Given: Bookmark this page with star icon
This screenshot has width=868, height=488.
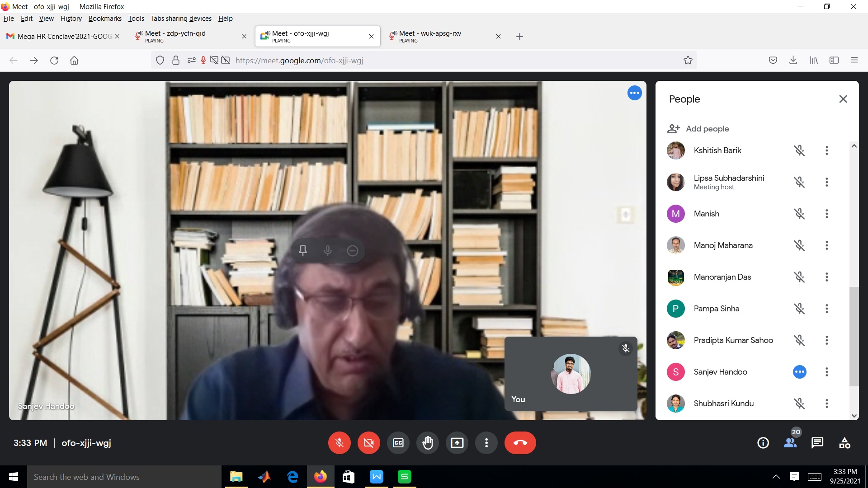Looking at the screenshot, I should (688, 61).
